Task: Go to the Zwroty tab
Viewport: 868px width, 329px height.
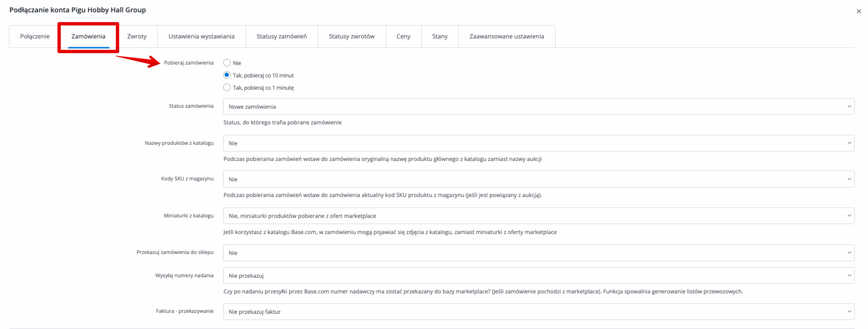Action: [137, 36]
